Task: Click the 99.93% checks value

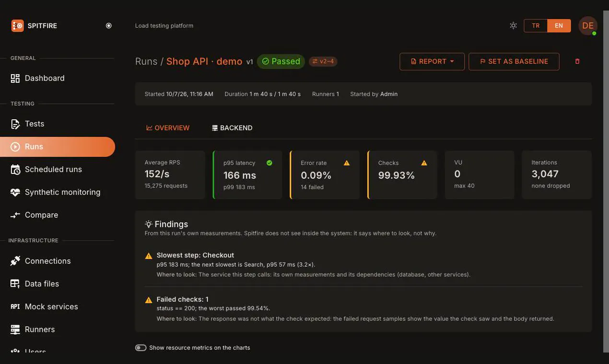Action: [397, 175]
